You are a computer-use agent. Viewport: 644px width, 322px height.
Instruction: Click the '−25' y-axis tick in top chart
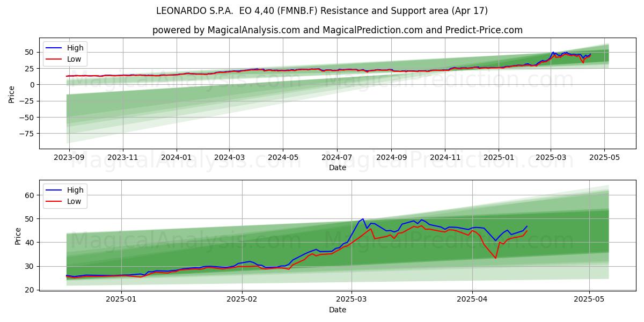point(27,101)
